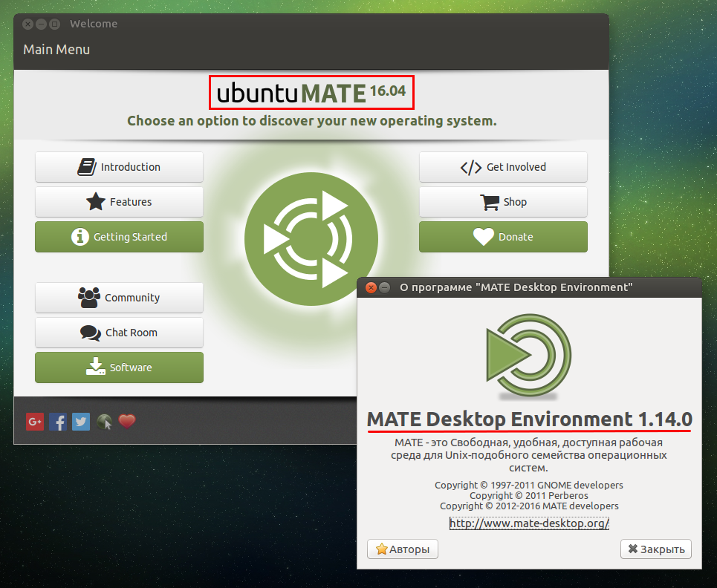Open the Getting Started section
The height and width of the screenshot is (588, 717).
click(x=119, y=237)
